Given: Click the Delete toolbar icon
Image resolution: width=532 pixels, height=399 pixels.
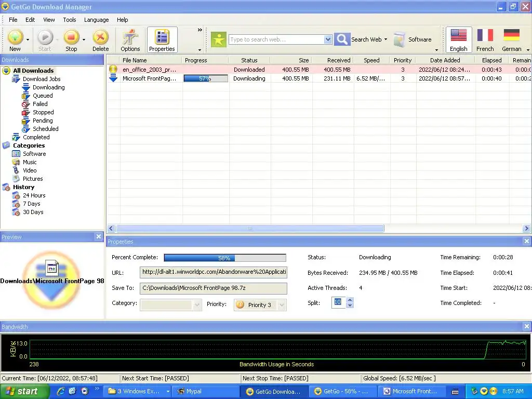Looking at the screenshot, I should [100, 37].
